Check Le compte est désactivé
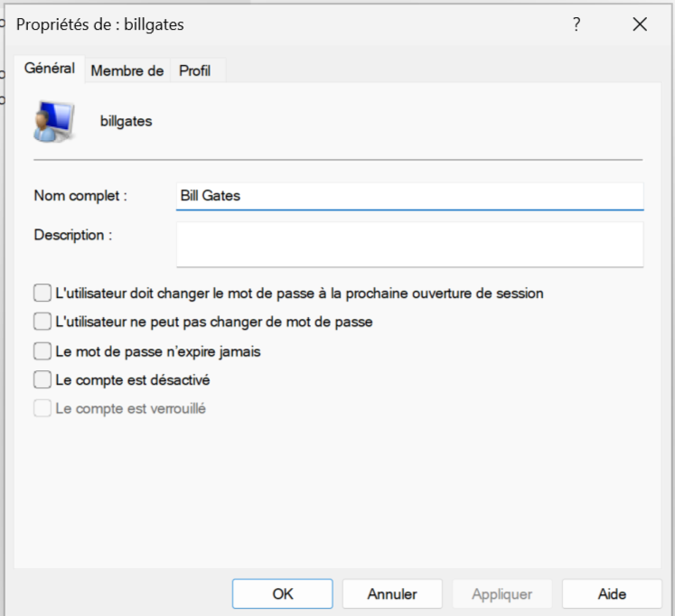Screen dimensions: 675x616 pos(42,380)
